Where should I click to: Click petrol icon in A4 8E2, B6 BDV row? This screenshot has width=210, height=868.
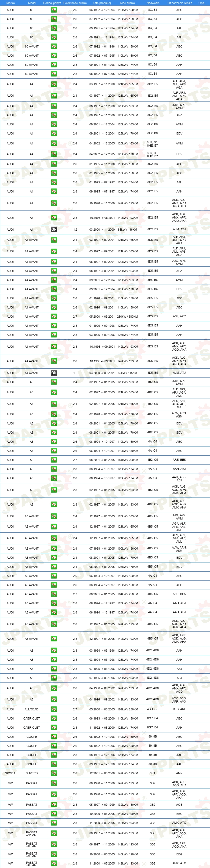[54, 133]
